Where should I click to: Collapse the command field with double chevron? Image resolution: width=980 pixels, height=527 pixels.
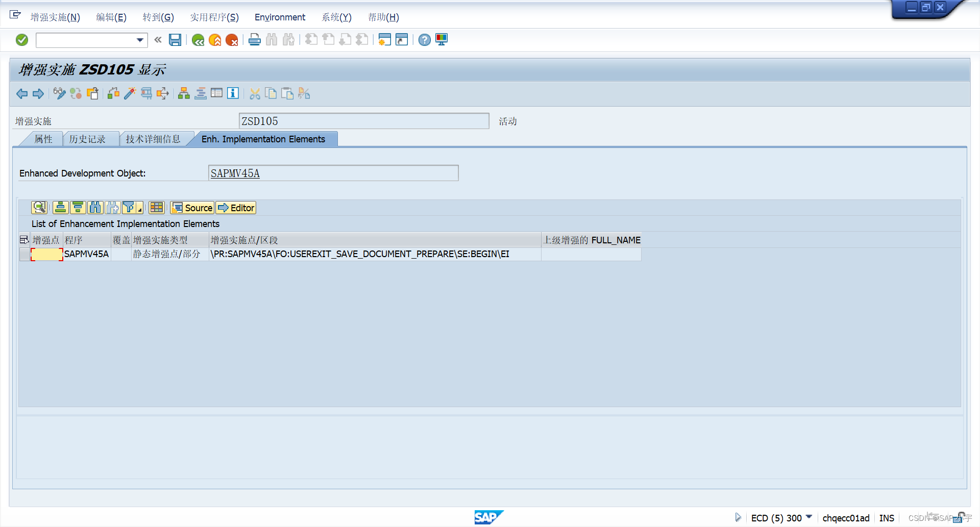click(158, 40)
